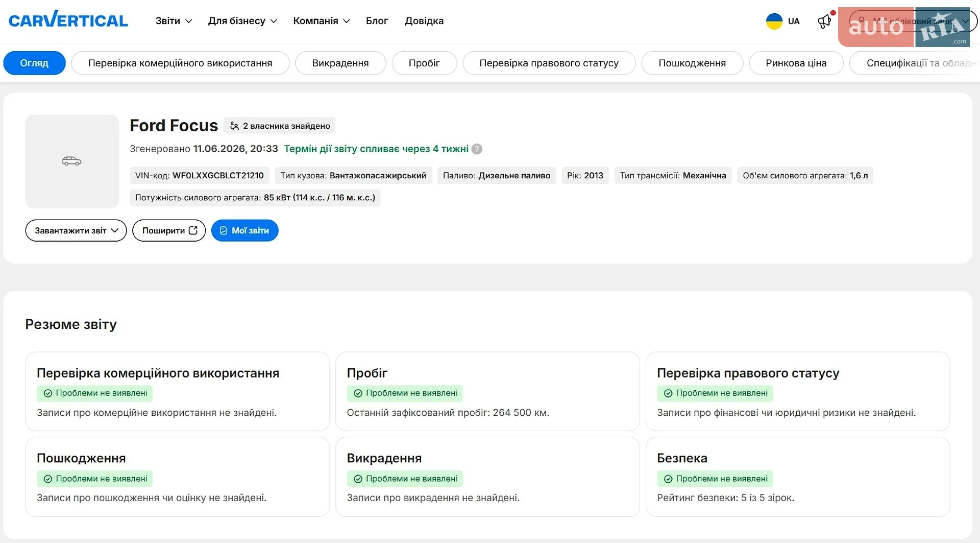Click Рейтинг безпеки: 5 із 5 зірок text
Screen dimensions: 980x543
(725, 498)
